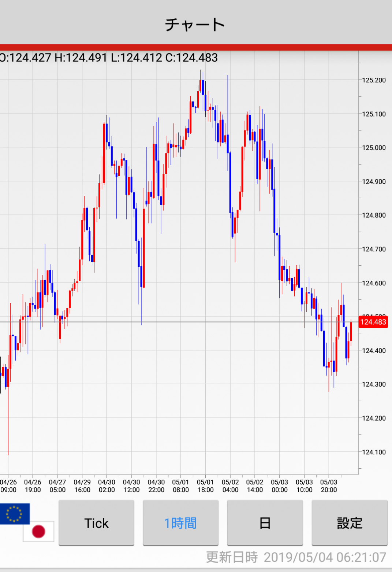Click the 125.200 price axis label
The width and height of the screenshot is (392, 572).
tap(374, 80)
